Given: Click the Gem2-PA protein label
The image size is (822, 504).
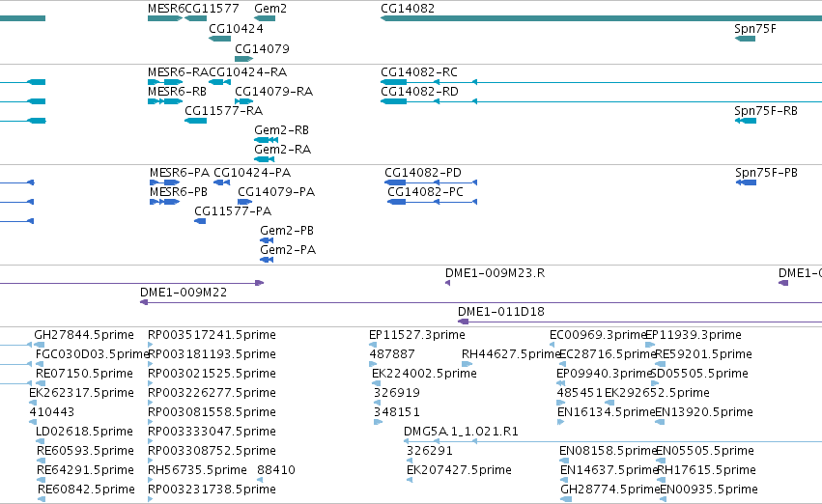Looking at the screenshot, I should pos(288,250).
